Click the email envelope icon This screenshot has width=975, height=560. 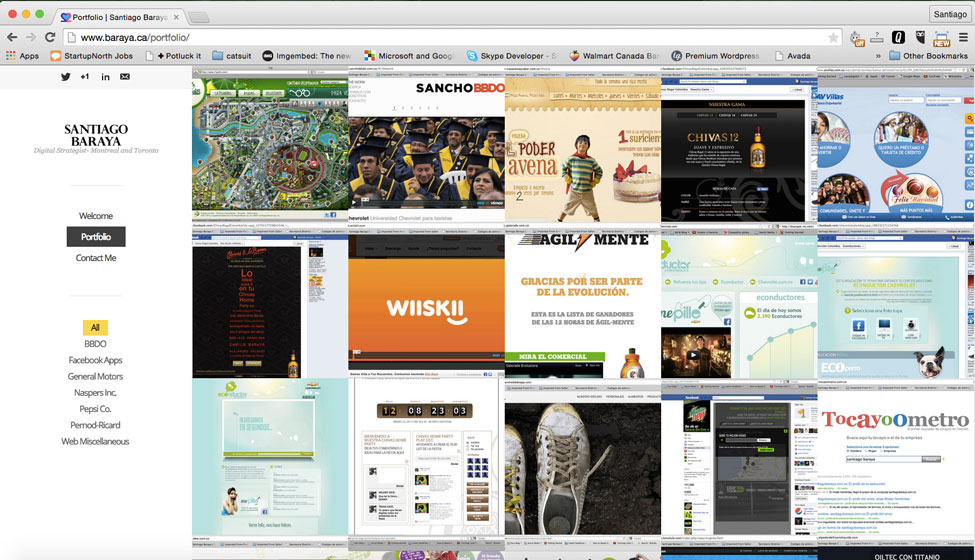(125, 76)
